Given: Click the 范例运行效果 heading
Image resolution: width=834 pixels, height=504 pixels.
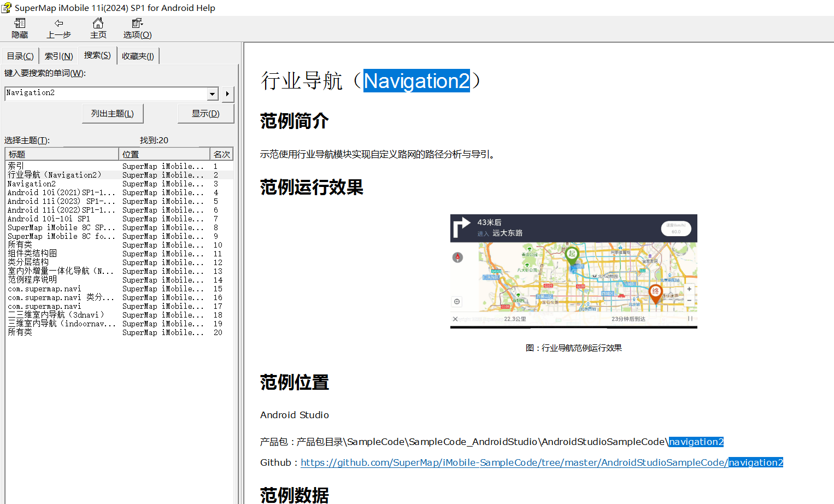Looking at the screenshot, I should click(312, 187).
